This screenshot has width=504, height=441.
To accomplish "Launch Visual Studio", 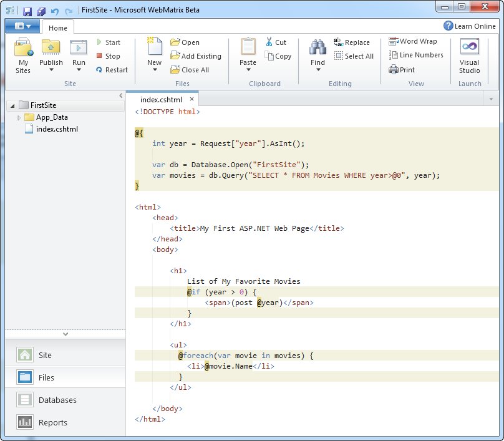I will point(469,56).
